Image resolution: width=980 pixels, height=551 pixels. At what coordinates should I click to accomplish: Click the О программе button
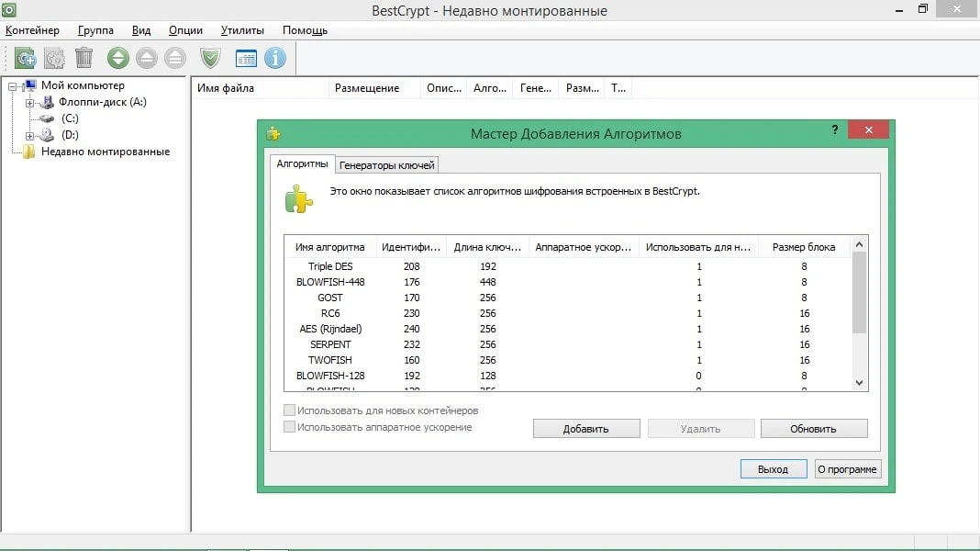point(848,469)
